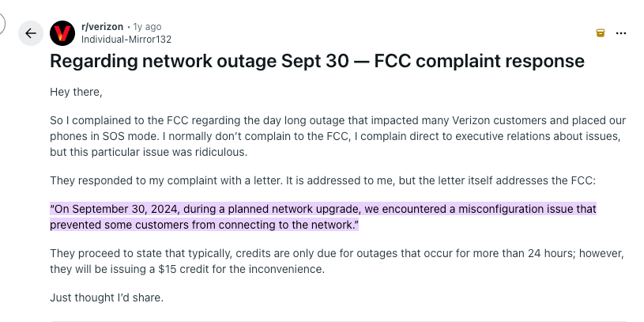644x322 pixels.
Task: Open the three-dot post options menu
Action: [x=621, y=33]
